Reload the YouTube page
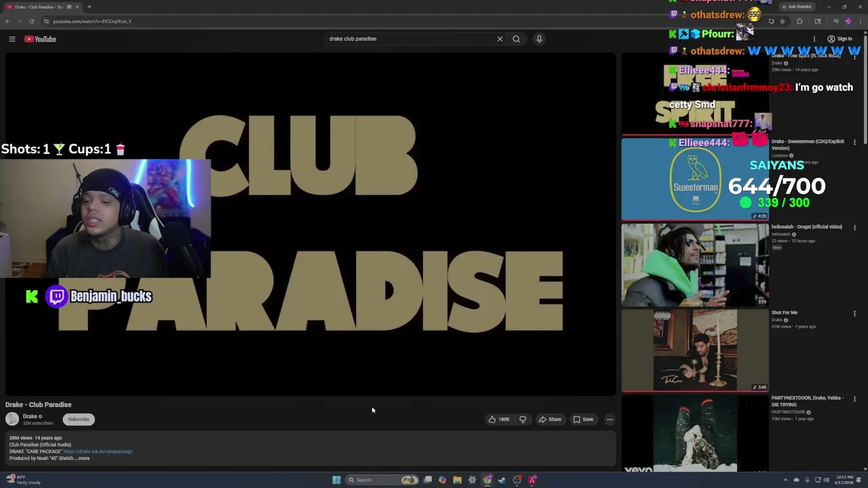The height and width of the screenshot is (488, 868). pos(31,21)
